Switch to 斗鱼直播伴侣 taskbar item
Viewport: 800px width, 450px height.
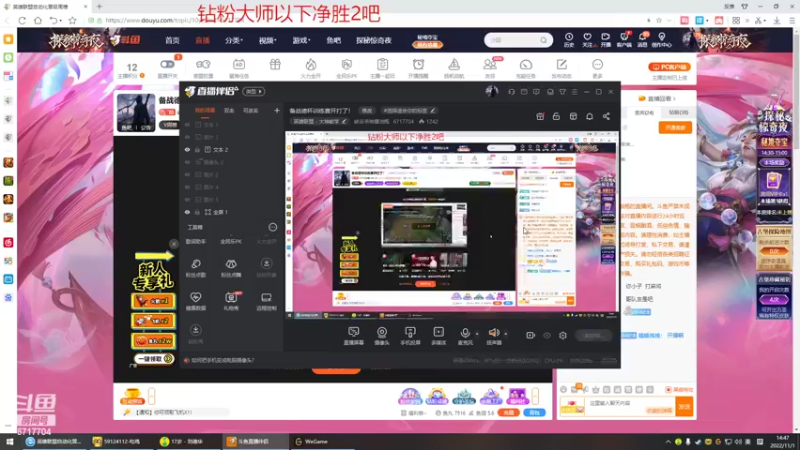pos(254,441)
